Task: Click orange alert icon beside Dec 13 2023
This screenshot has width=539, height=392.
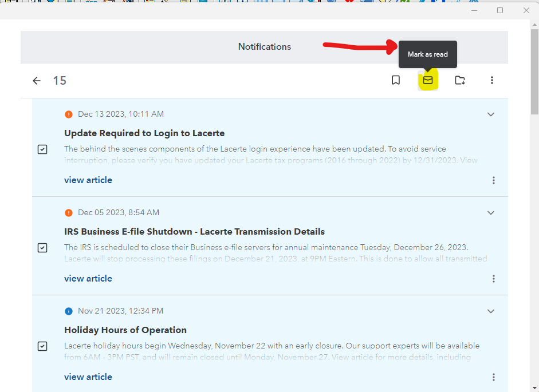Action: [69, 114]
